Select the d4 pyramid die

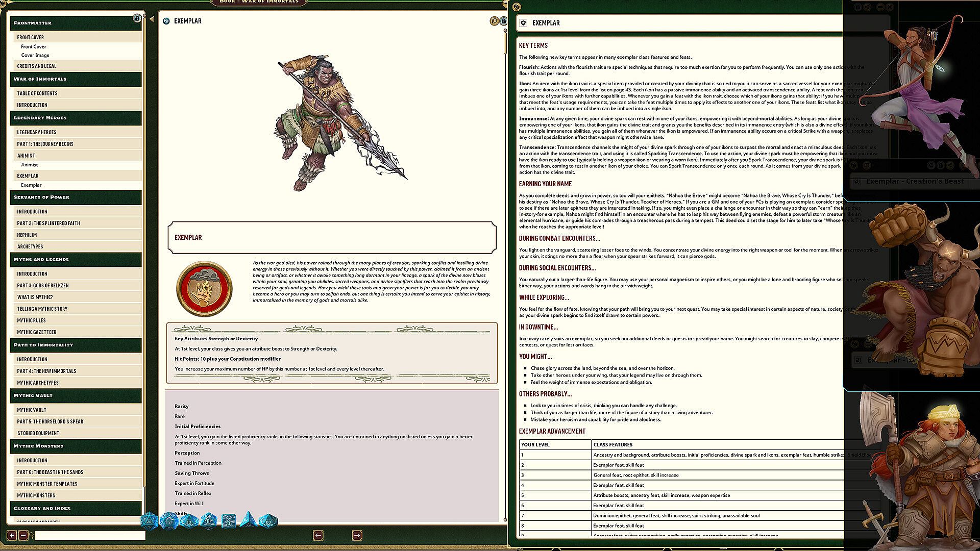(248, 520)
